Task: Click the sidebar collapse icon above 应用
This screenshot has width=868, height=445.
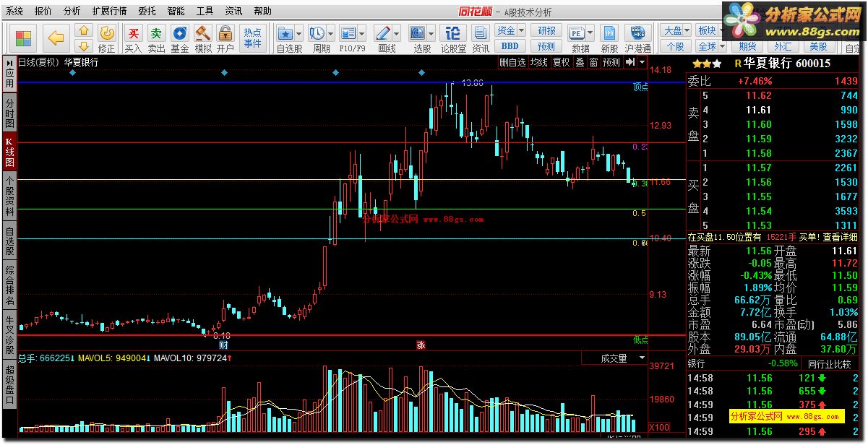Action: point(9,62)
